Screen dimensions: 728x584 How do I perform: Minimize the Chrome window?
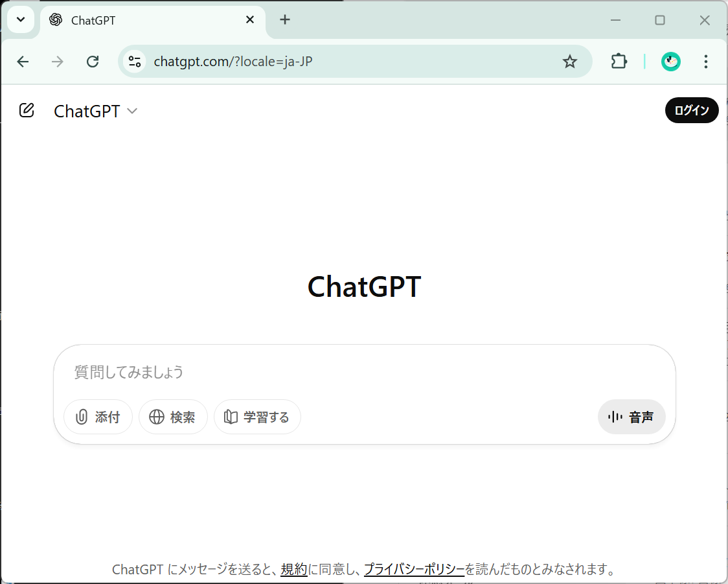(616, 20)
